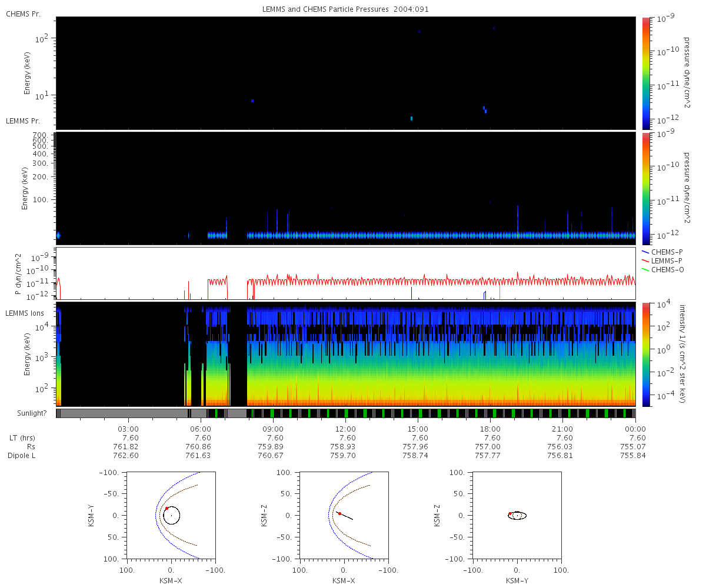Click the 00:00 time axis label
The height and width of the screenshot is (588, 706).
[635, 429]
